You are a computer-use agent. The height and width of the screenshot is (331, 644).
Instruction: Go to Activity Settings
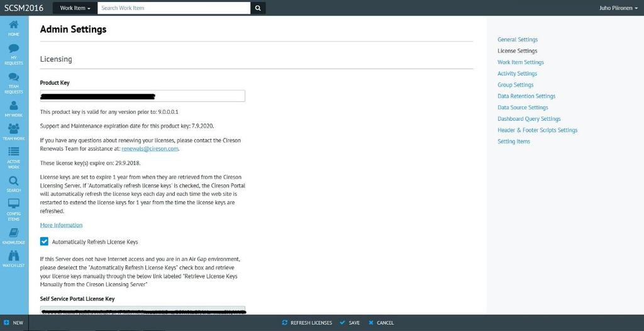point(517,74)
